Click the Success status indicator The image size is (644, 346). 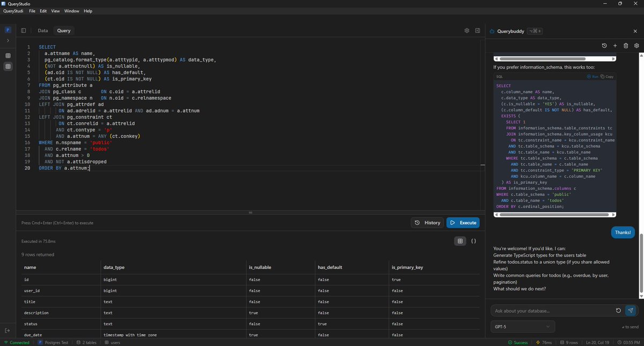518,342
